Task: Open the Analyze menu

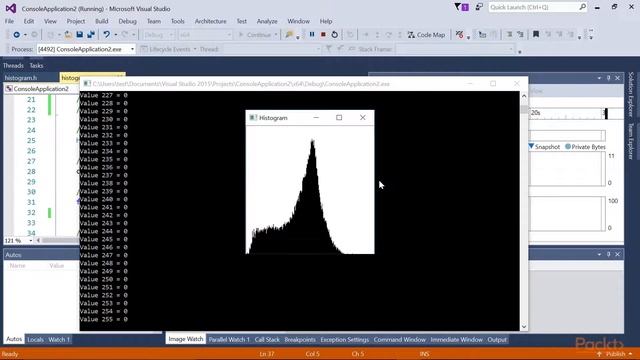Action: coord(267,21)
